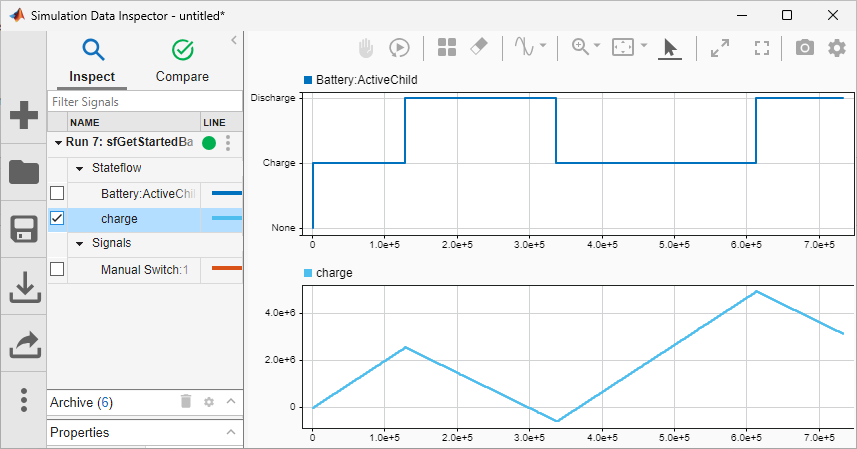
Task: Collapse the Stateflow group
Action: [80, 168]
